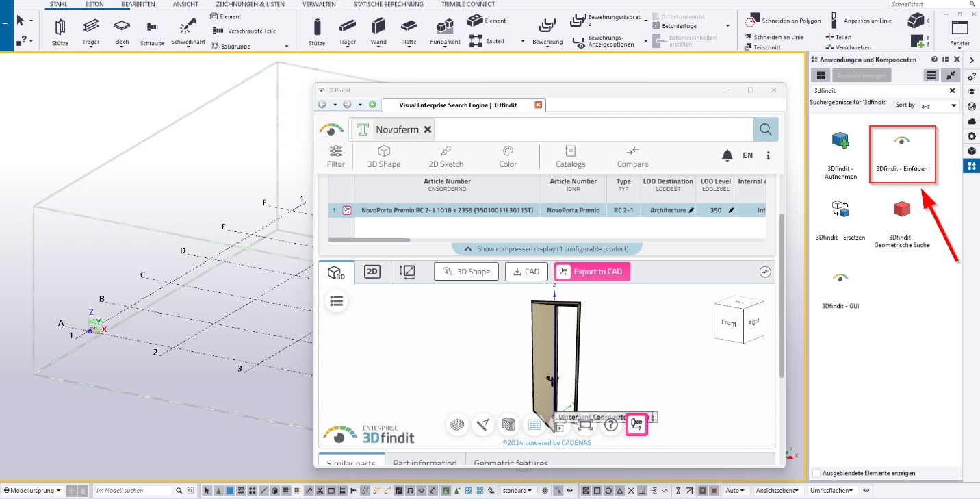This screenshot has width=980, height=499.
Task: Open 3Dfindit - Einfügen component
Action: [x=902, y=155]
